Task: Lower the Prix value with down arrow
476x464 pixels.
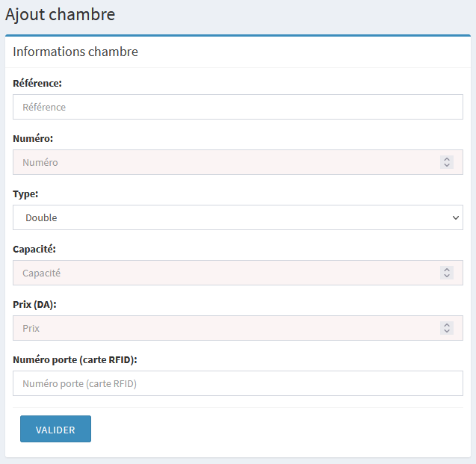Action: point(447,331)
